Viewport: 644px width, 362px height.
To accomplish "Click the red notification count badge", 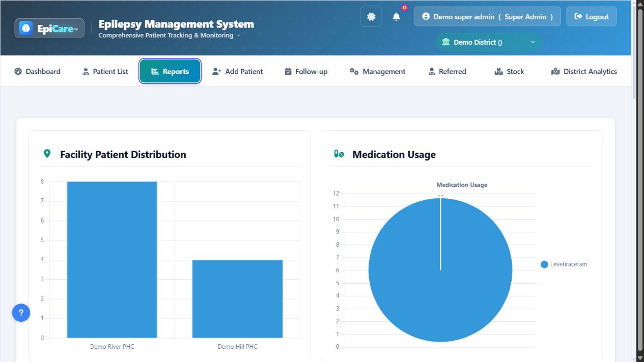I will pyautogui.click(x=404, y=8).
